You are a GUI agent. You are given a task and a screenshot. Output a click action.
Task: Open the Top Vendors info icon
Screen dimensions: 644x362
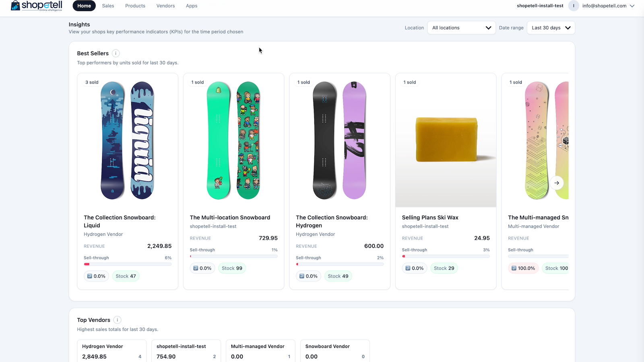[x=117, y=320]
